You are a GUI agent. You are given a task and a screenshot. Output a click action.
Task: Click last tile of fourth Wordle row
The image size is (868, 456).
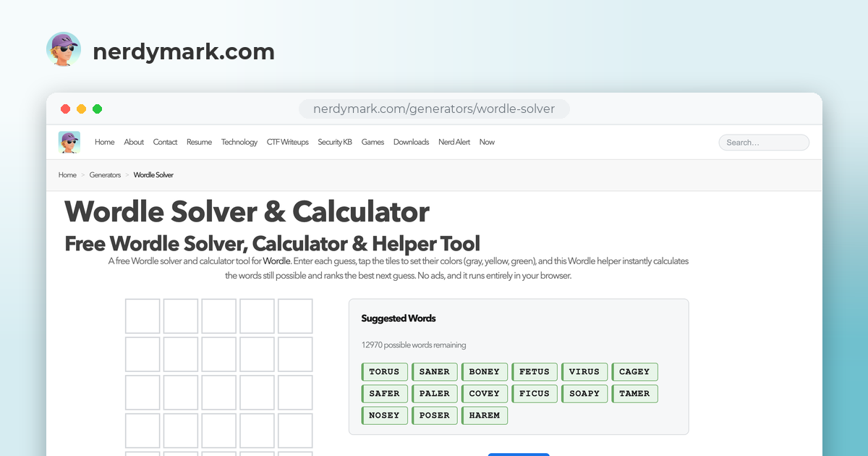(295, 431)
